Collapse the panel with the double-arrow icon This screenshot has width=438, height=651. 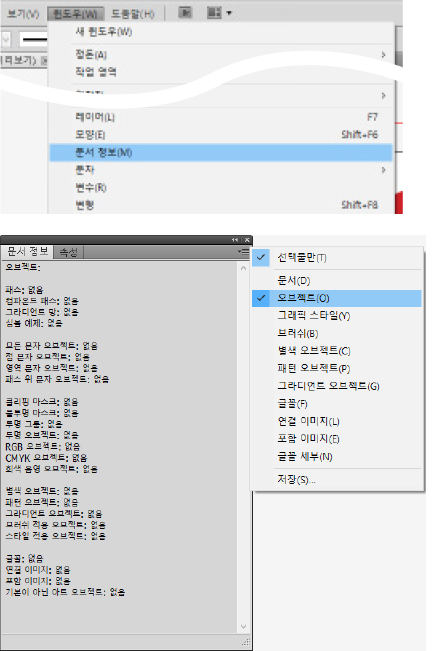tap(235, 240)
